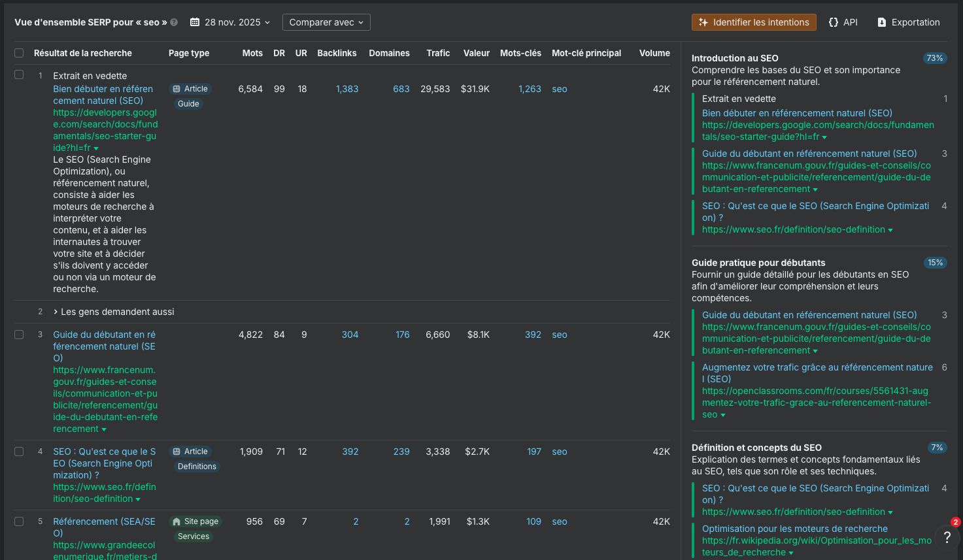The image size is (963, 560).
Task: Click the Definitions badge on result 4
Action: [x=196, y=466]
